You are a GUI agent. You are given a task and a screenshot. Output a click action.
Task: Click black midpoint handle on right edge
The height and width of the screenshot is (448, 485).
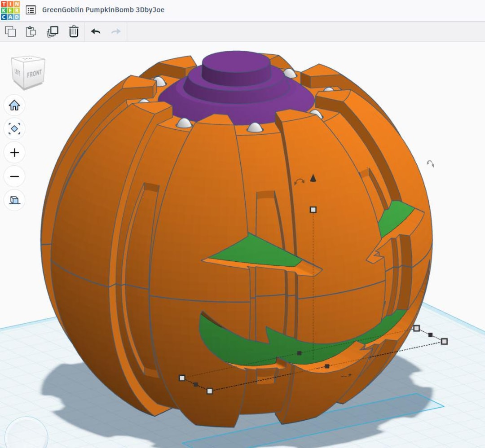point(430,335)
